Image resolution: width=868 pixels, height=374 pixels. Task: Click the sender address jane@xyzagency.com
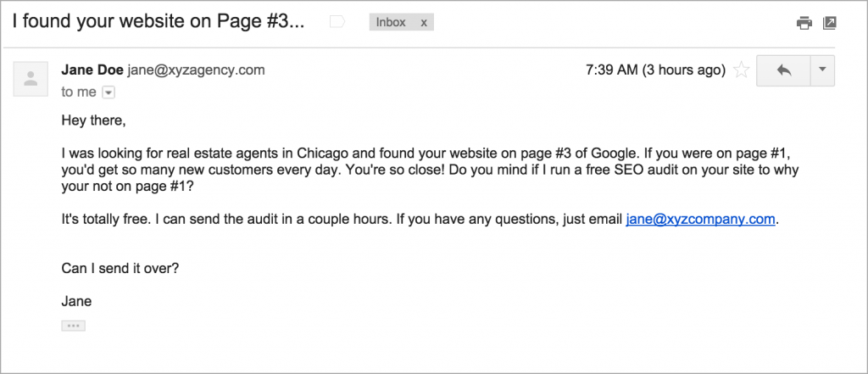pyautogui.click(x=197, y=70)
